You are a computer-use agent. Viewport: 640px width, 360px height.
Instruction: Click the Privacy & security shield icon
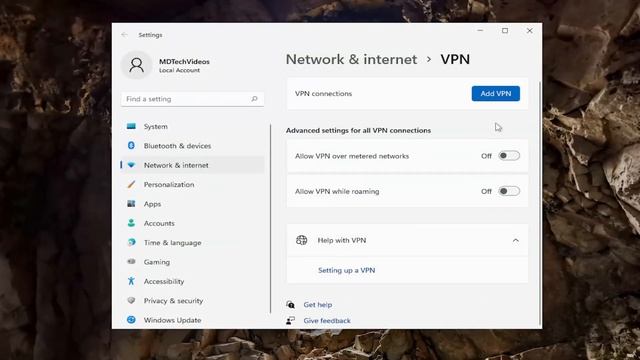point(131,300)
